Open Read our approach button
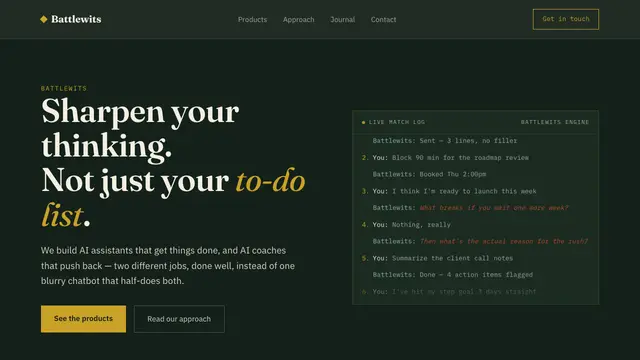Image resolution: width=640 pixels, height=360 pixels. (x=179, y=319)
